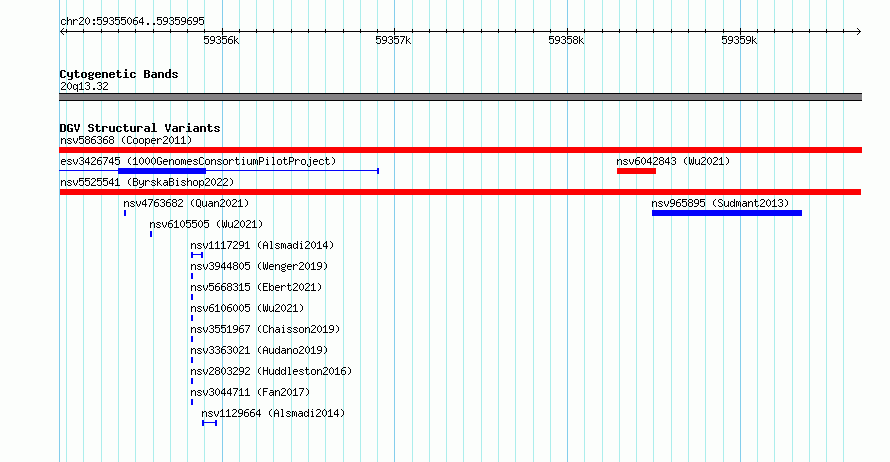Image resolution: width=890 pixels, height=462 pixels.
Task: Click the chr20:59355064..59359695 region label
Action: coord(132,22)
